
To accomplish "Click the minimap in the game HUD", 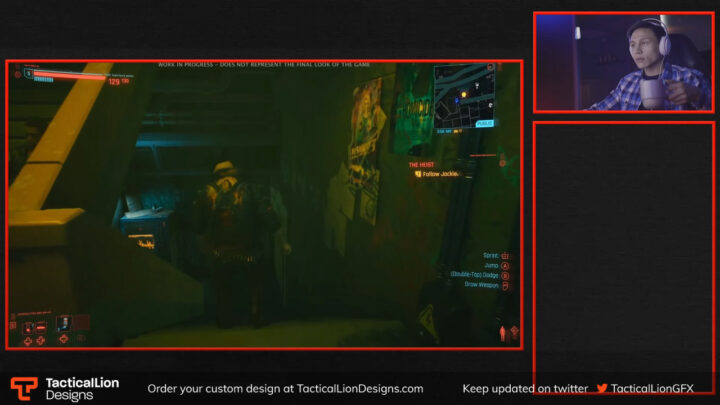I will click(464, 96).
